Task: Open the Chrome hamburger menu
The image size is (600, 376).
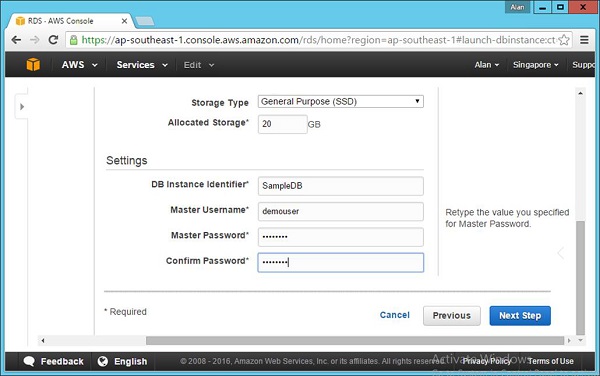Action: (584, 40)
